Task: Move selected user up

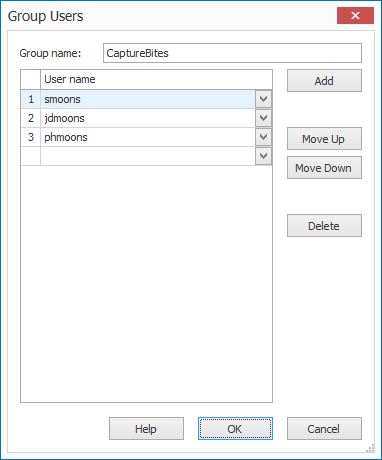Action: tap(324, 139)
